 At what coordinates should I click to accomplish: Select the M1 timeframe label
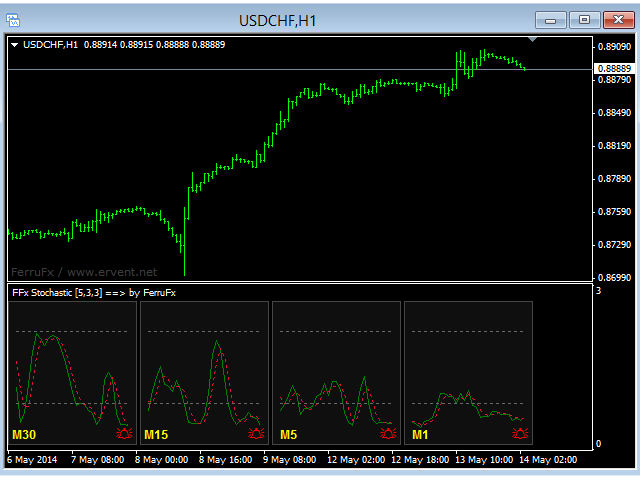(420, 435)
